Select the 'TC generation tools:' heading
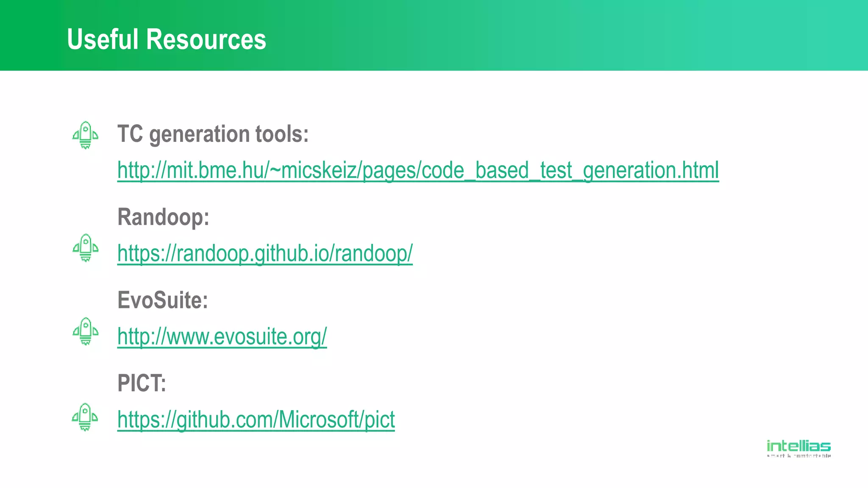Screen dimensions: 868x488 tap(213, 134)
